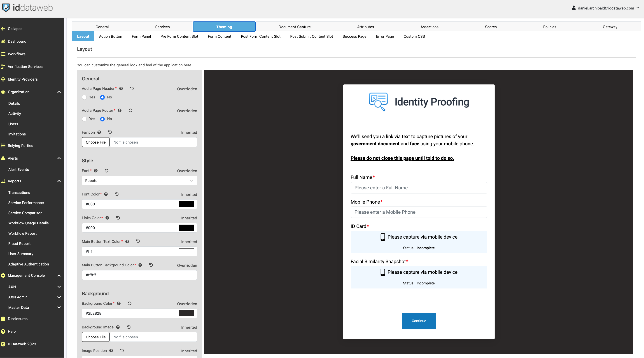Click the Help question-mark icon in sidebar
The width and height of the screenshot is (644, 358).
pyautogui.click(x=3, y=332)
